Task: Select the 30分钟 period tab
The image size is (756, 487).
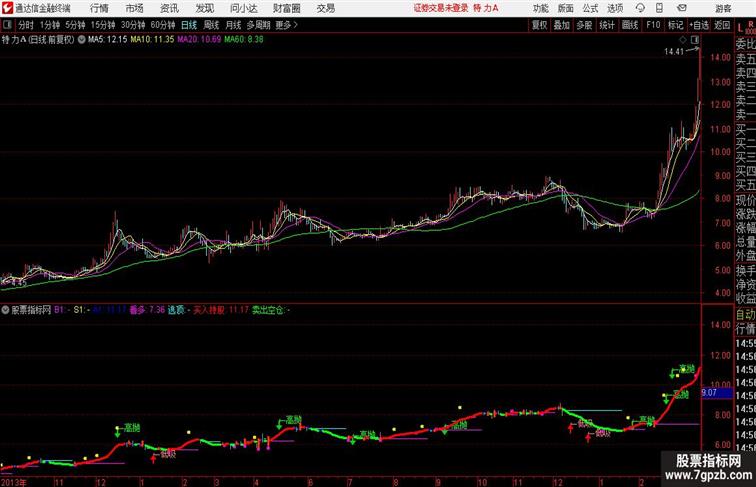Action: coord(133,25)
